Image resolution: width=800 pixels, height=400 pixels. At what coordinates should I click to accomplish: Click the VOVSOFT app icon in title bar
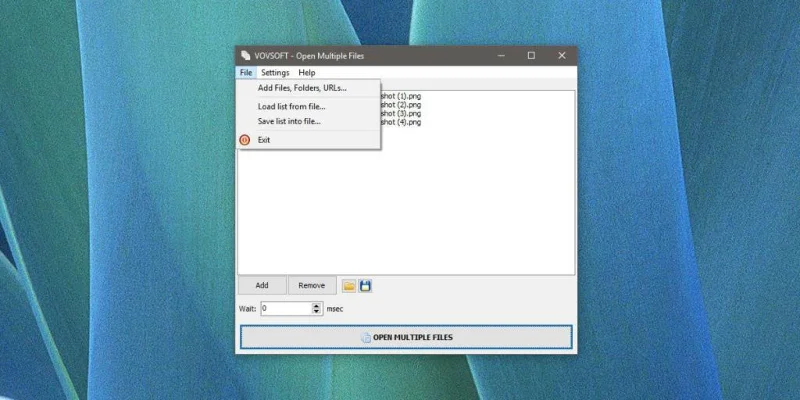point(246,56)
